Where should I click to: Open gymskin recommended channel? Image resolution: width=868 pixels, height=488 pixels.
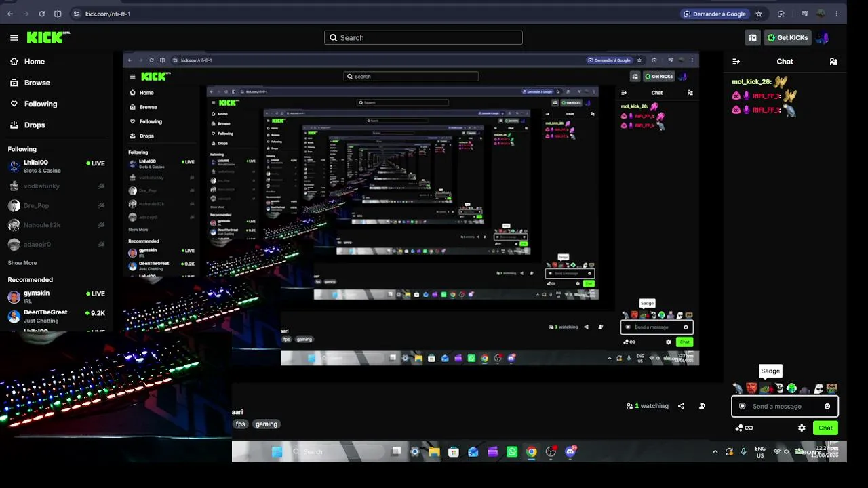(x=57, y=297)
